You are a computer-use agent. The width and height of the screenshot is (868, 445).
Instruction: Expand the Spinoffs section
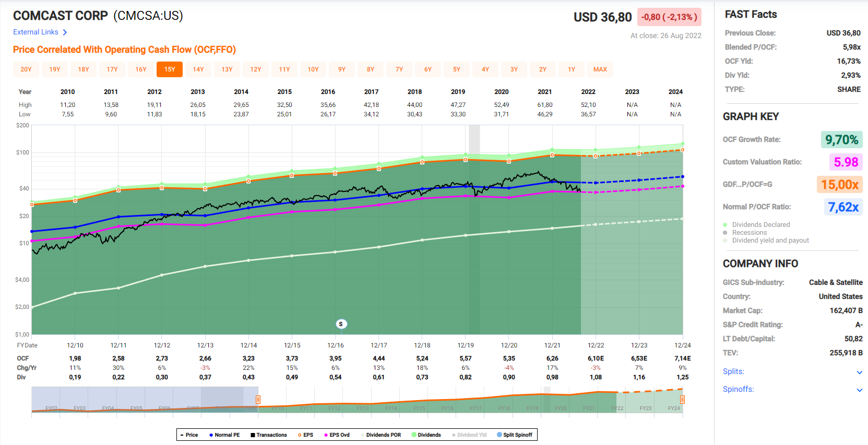coord(859,390)
